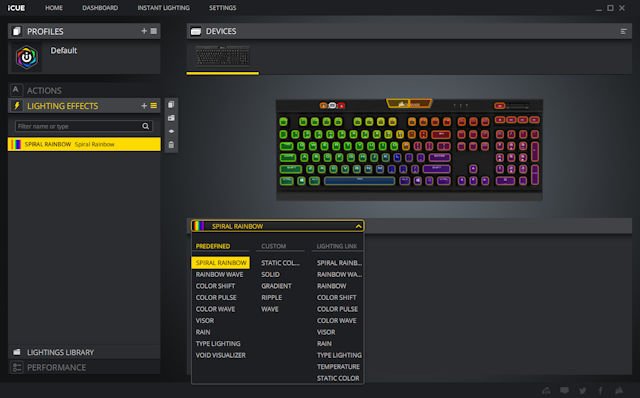This screenshot has width=640, height=398.
Task: Click the Filter name or type field
Action: 79,126
